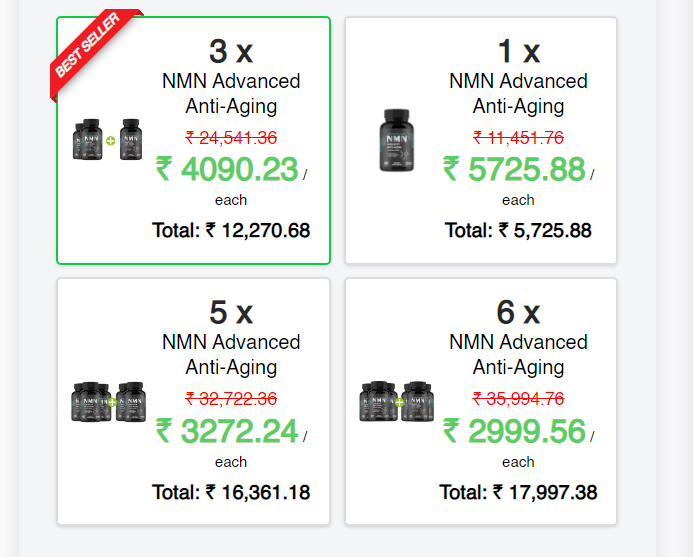Select the 3 x NMN package card
This screenshot has height=557, width=694.
click(193, 140)
